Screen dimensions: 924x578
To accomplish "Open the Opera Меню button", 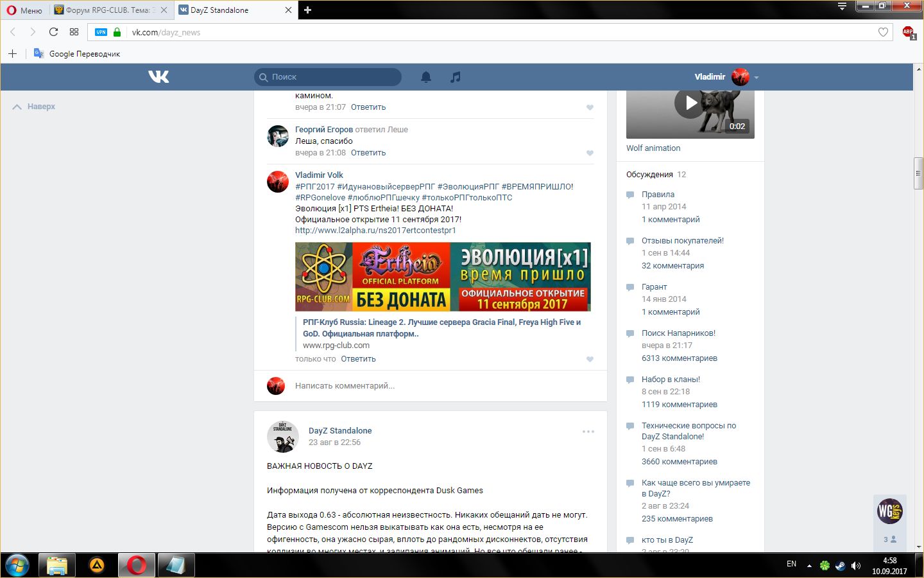I will (24, 10).
